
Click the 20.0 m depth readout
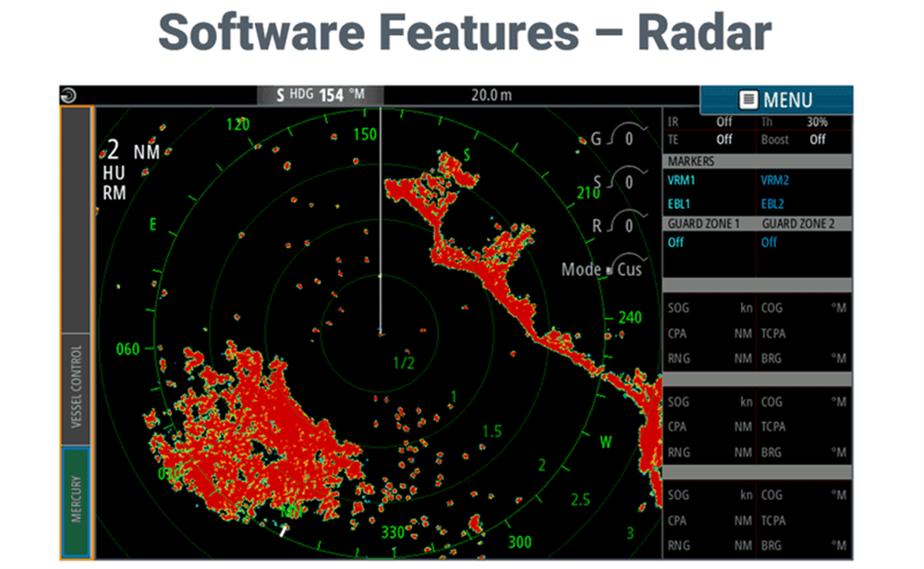point(492,95)
